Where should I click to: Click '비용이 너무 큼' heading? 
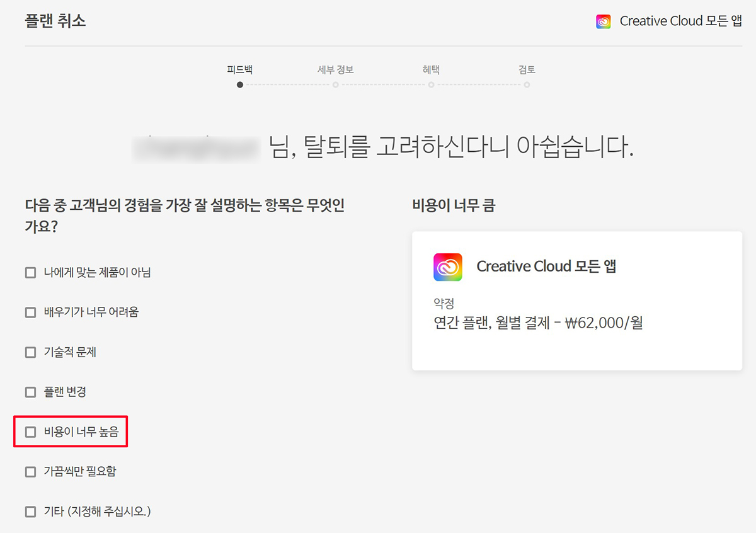[x=454, y=205]
